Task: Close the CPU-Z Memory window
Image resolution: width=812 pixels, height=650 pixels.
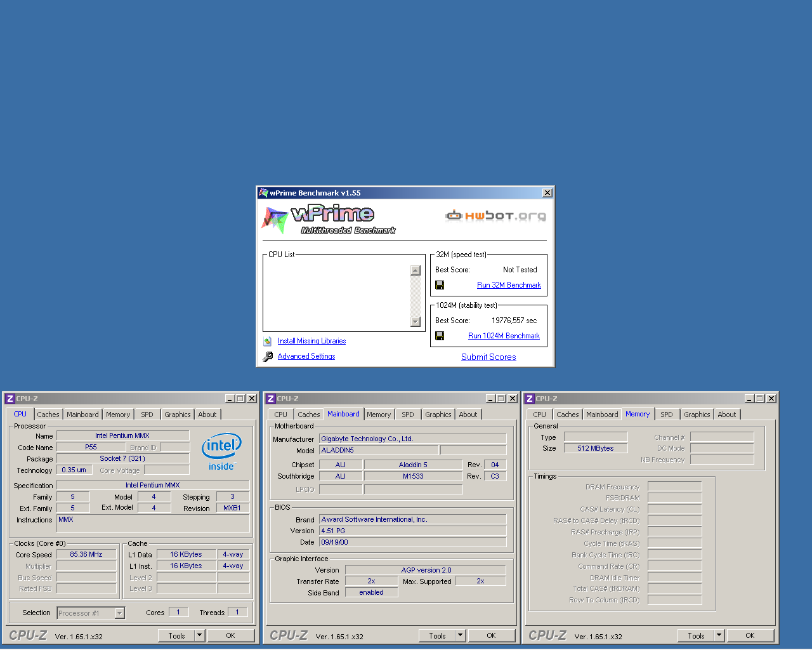Action: coord(771,399)
